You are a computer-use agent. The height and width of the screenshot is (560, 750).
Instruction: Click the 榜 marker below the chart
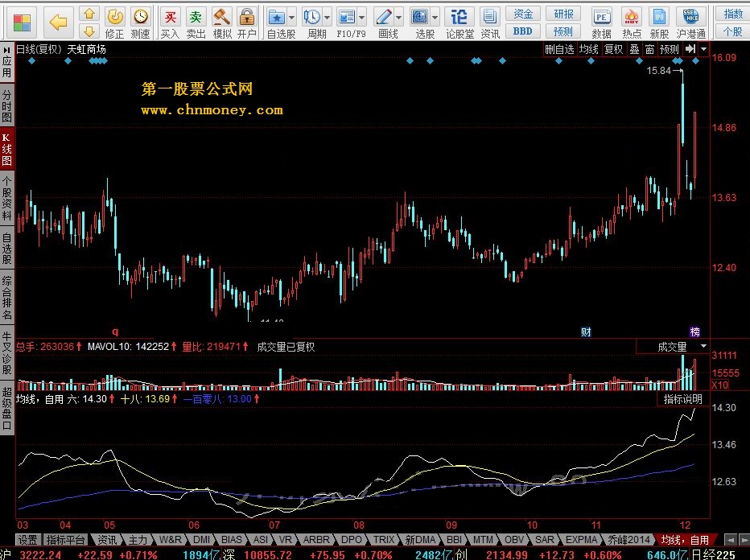694,331
